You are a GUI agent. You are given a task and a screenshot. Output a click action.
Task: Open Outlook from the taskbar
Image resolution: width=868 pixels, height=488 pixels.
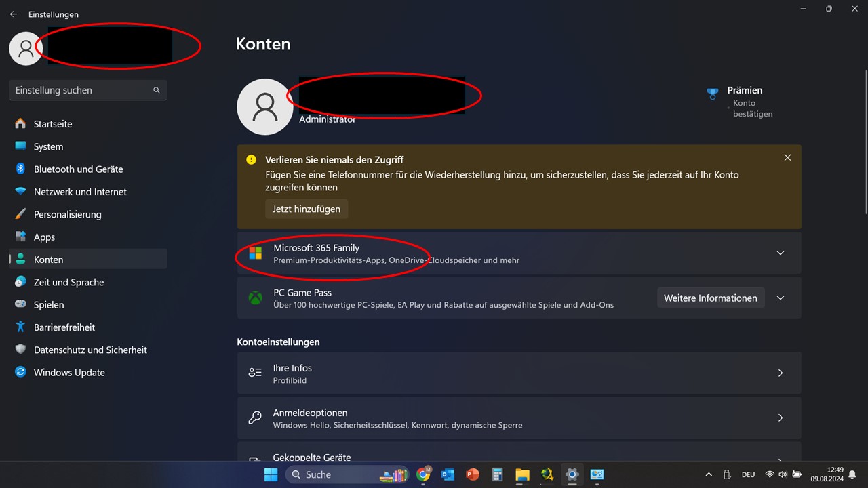click(x=448, y=474)
